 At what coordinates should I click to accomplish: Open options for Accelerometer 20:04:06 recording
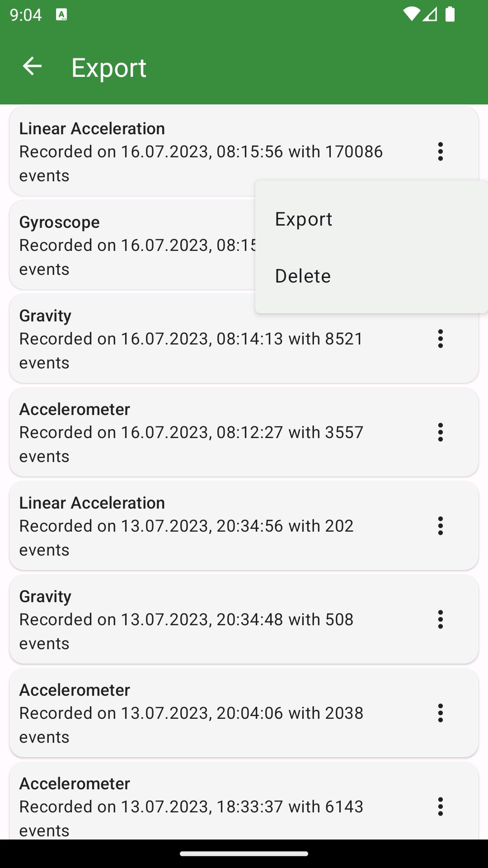click(x=441, y=713)
